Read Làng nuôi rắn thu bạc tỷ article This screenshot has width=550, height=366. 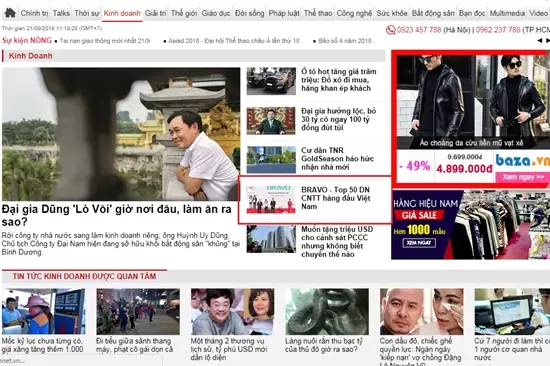tap(323, 345)
